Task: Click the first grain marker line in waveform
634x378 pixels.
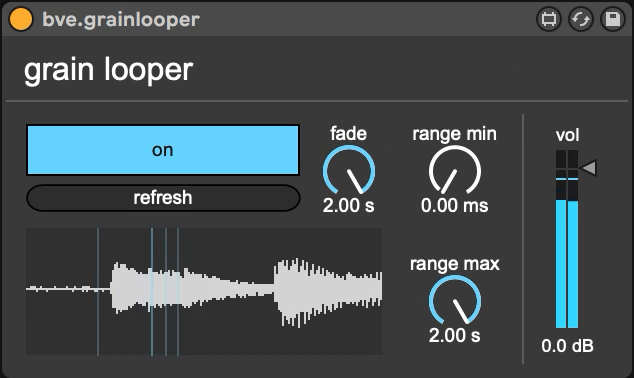Action: [x=98, y=291]
